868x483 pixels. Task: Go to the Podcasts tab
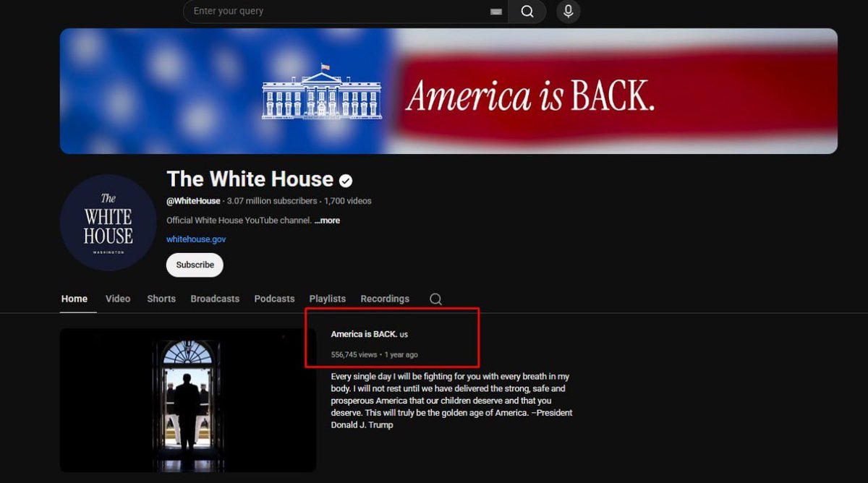pyautogui.click(x=274, y=299)
